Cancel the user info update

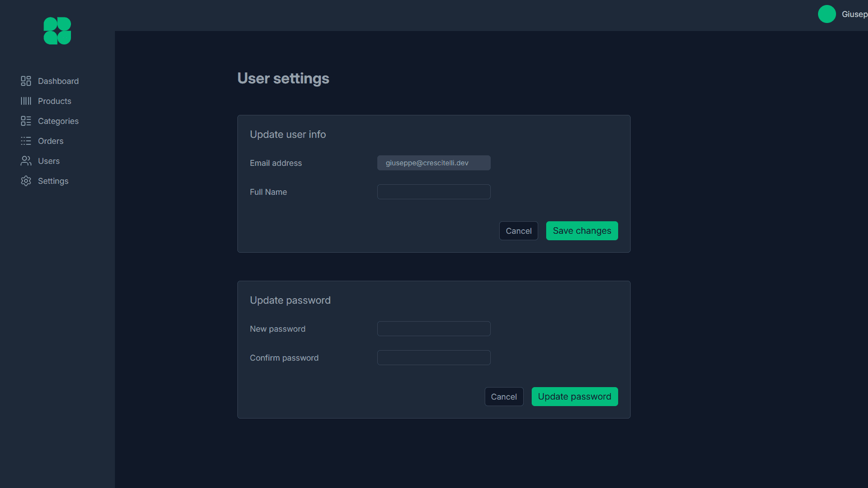point(518,230)
